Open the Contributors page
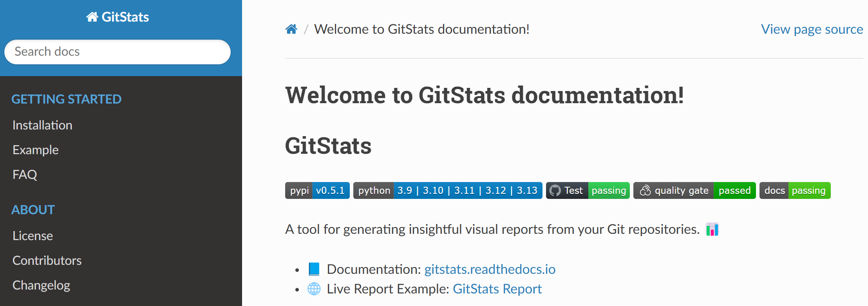The image size is (868, 306). pyautogui.click(x=47, y=260)
